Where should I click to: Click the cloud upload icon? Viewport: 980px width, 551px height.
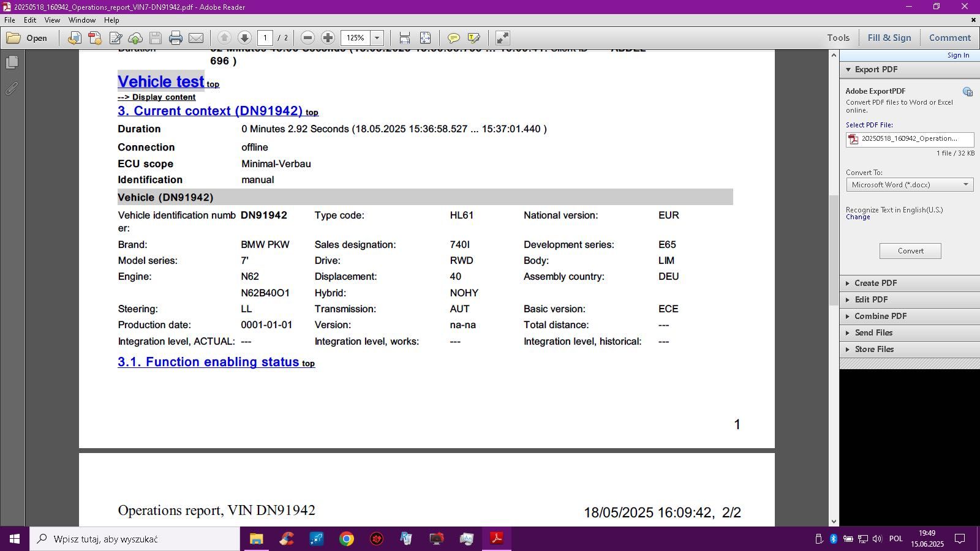(x=135, y=38)
